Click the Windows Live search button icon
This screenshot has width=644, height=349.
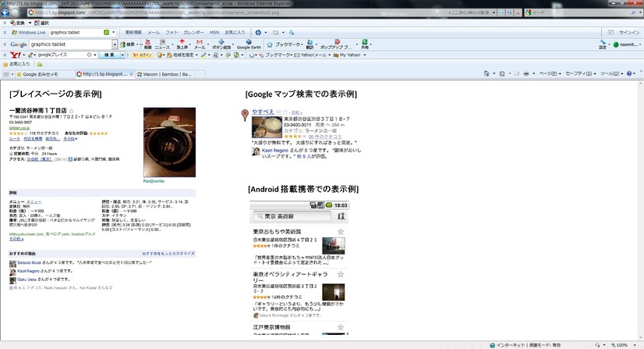click(106, 33)
